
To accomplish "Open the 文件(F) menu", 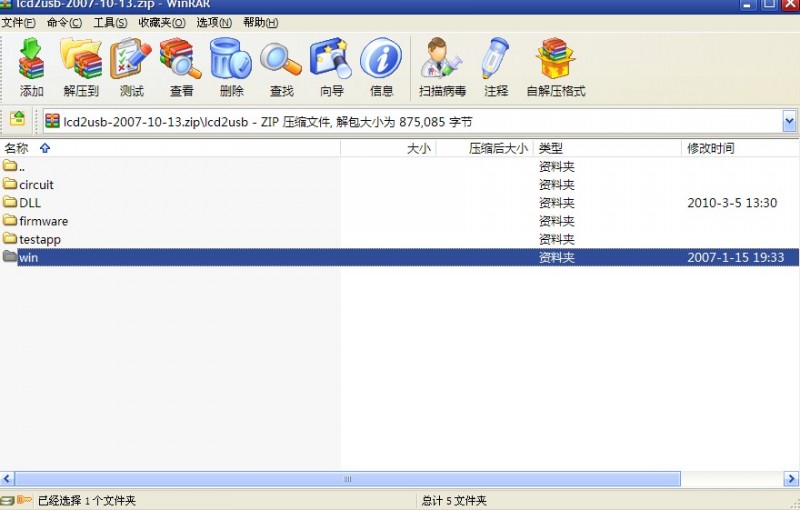I will (19, 22).
